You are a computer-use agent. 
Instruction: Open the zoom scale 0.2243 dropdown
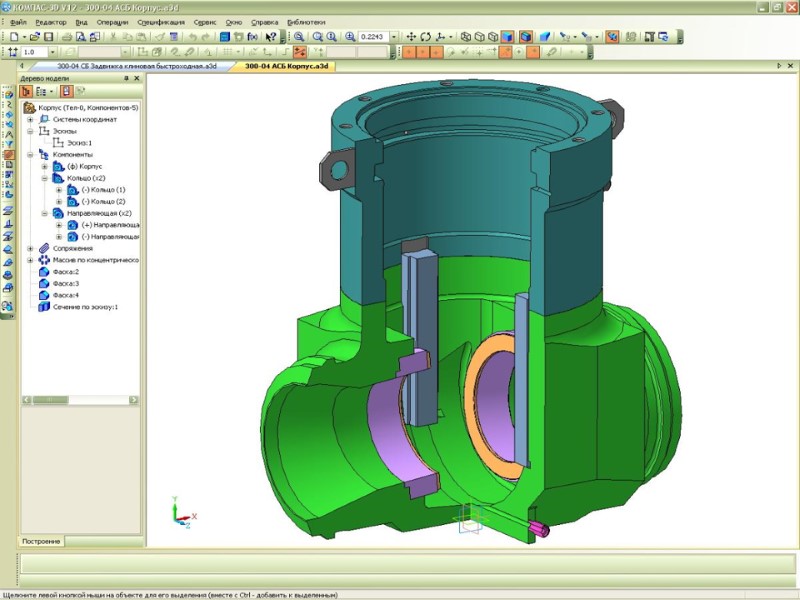[x=394, y=37]
